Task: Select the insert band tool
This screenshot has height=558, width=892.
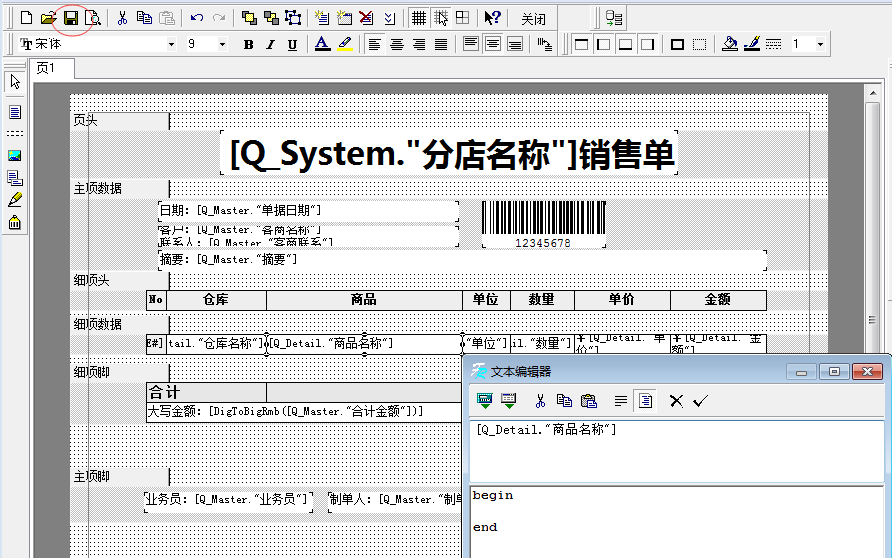Action: point(15,134)
